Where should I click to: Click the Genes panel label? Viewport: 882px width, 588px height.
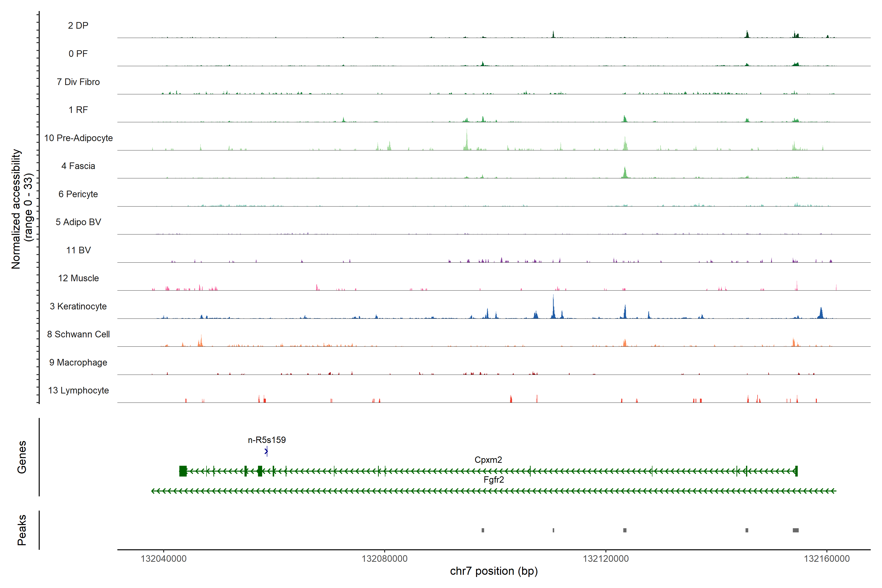pyautogui.click(x=22, y=457)
